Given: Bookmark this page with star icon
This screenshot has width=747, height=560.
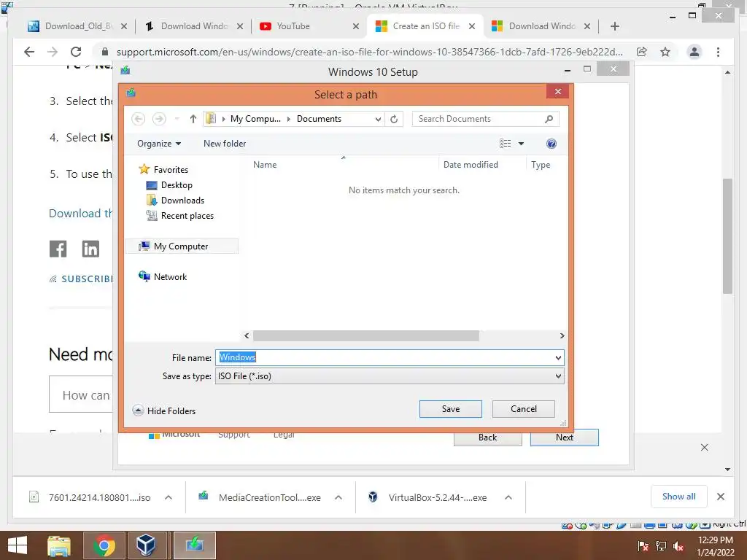Looking at the screenshot, I should point(665,52).
